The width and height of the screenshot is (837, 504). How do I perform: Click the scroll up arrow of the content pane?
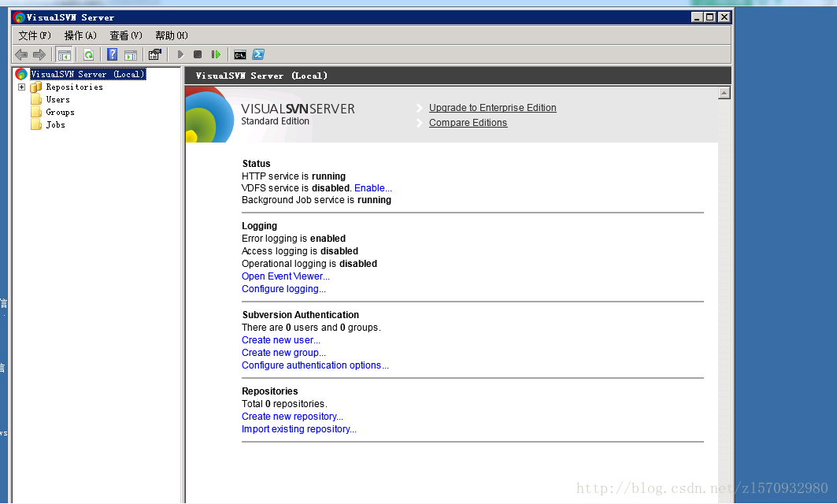click(724, 94)
